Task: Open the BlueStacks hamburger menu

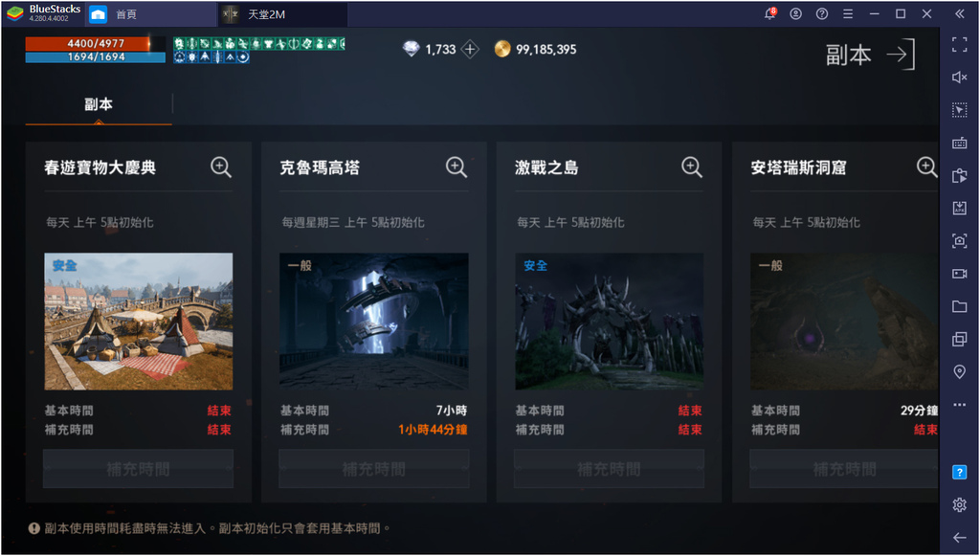Action: 848,13
